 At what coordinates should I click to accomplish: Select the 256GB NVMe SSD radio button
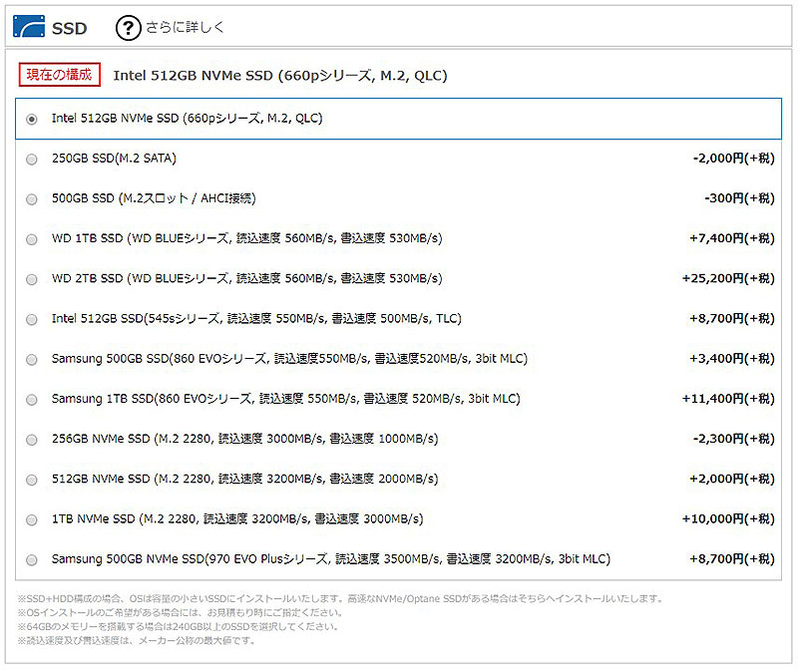click(32, 440)
